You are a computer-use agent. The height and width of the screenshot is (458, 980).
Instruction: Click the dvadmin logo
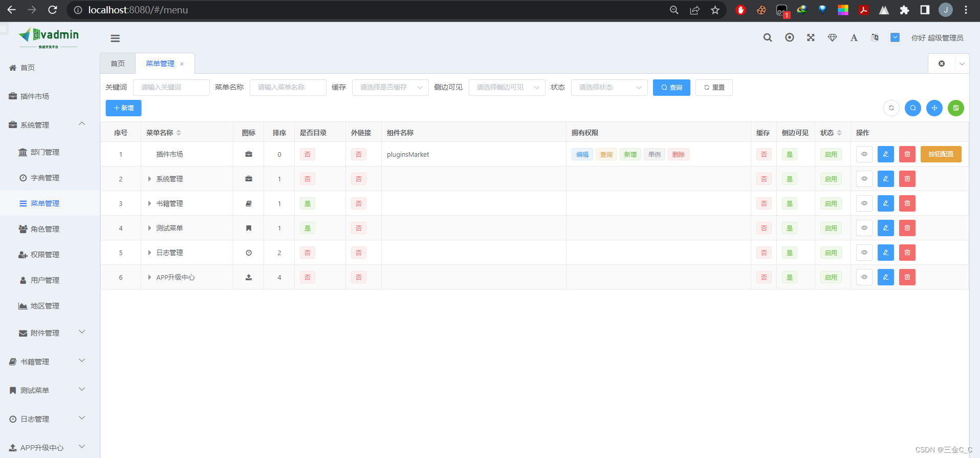49,37
